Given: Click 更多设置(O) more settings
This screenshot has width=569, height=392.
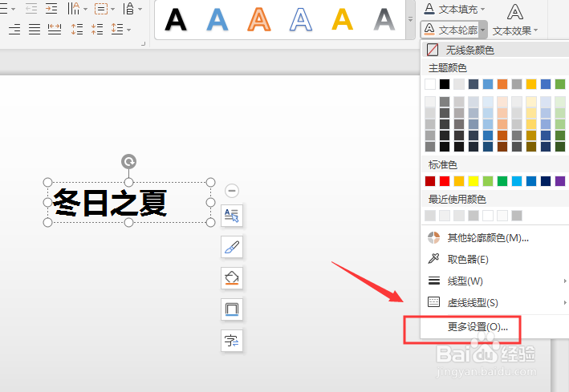Looking at the screenshot, I should (x=478, y=327).
